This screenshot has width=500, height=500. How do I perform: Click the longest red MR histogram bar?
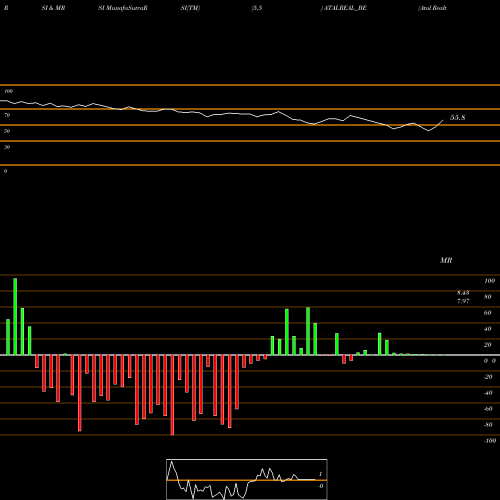coord(172,395)
